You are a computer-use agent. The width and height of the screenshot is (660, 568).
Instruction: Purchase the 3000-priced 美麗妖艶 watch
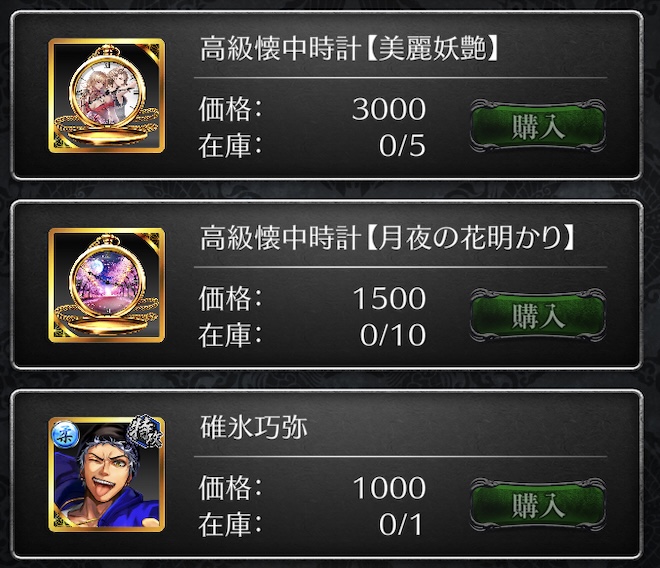(x=538, y=126)
